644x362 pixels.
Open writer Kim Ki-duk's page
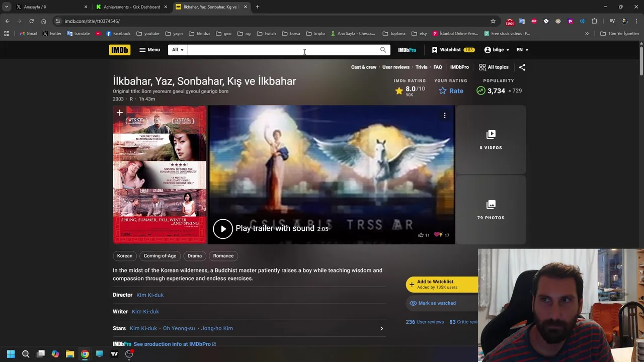click(145, 312)
